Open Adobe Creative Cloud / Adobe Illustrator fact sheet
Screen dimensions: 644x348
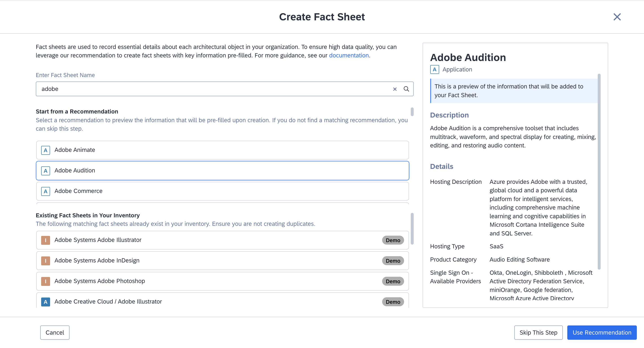pos(222,300)
